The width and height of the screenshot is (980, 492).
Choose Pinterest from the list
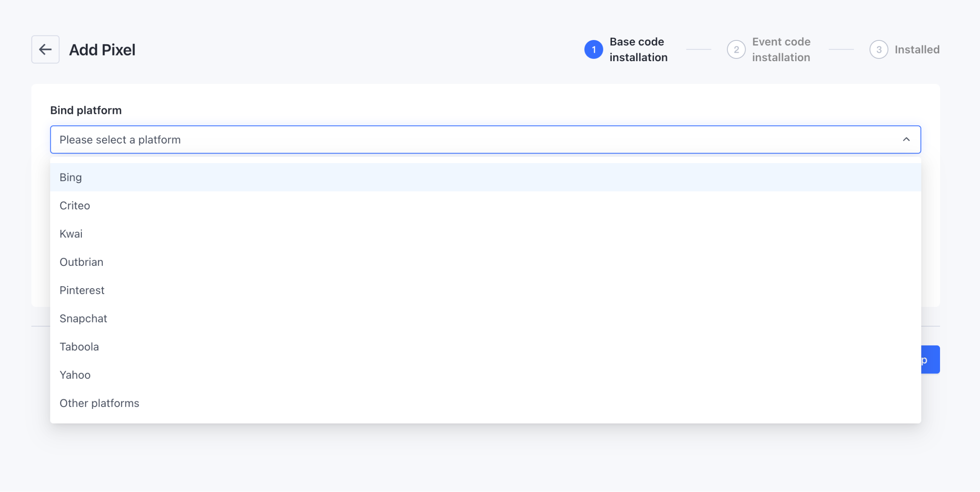[x=82, y=290]
